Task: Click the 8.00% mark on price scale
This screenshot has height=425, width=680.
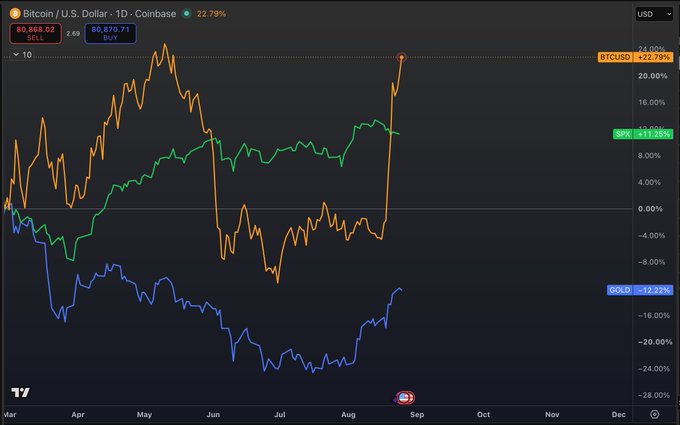Action: (x=649, y=156)
